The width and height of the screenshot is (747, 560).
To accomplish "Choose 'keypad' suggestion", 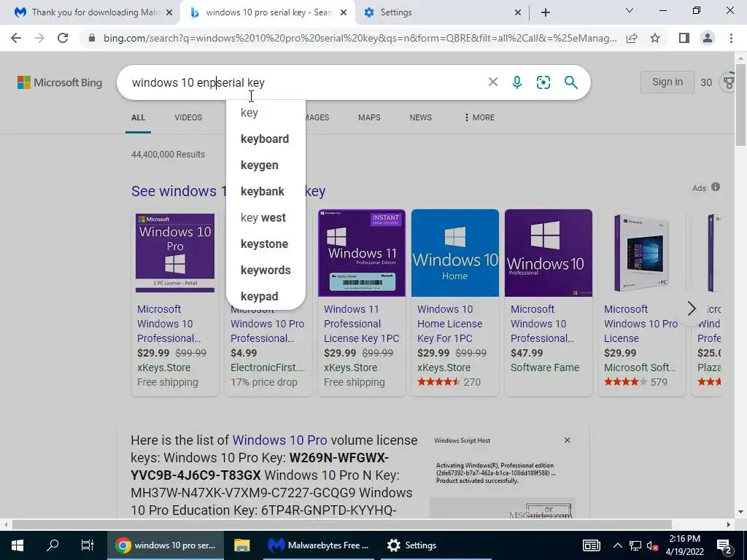I will pyautogui.click(x=266, y=296).
